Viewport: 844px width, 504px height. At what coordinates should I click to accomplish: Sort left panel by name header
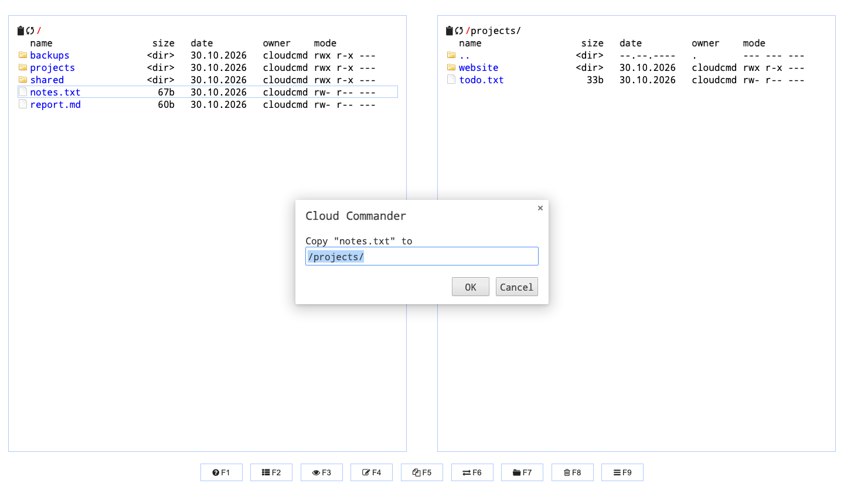click(41, 43)
